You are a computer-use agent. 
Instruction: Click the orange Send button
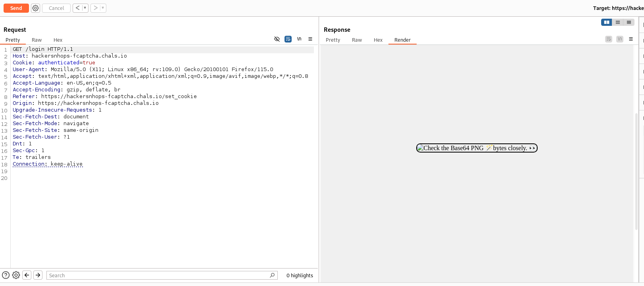(x=16, y=8)
